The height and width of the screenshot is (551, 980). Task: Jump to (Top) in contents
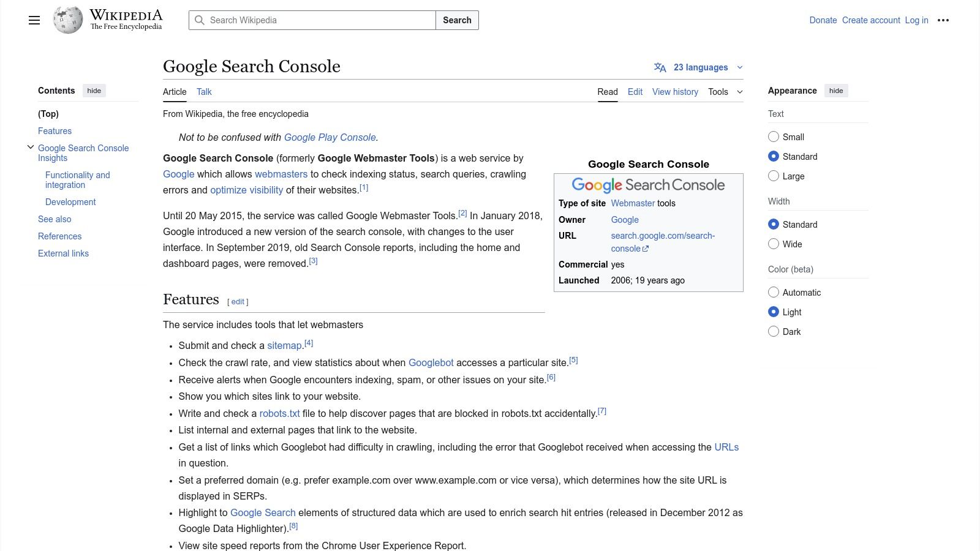pos(48,114)
